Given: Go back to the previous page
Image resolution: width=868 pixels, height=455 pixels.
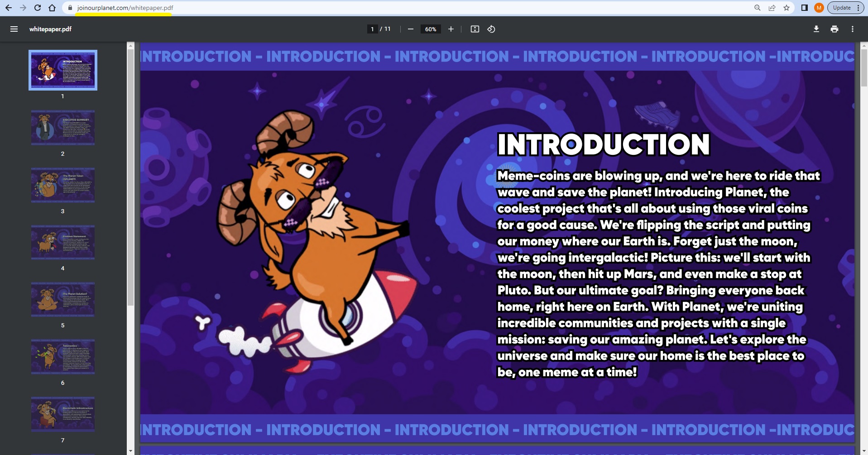Looking at the screenshot, I should pos(9,8).
